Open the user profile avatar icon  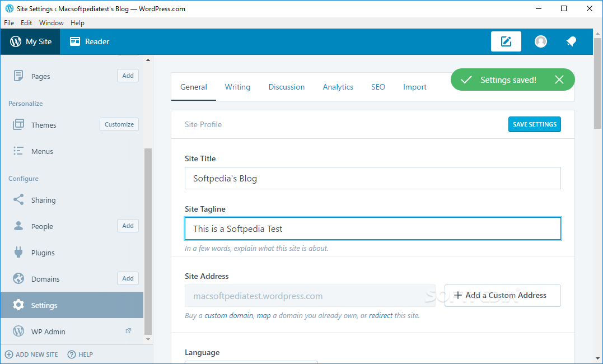pos(541,41)
